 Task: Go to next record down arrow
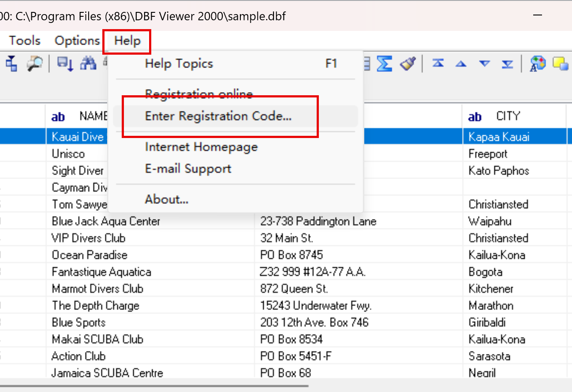point(485,64)
